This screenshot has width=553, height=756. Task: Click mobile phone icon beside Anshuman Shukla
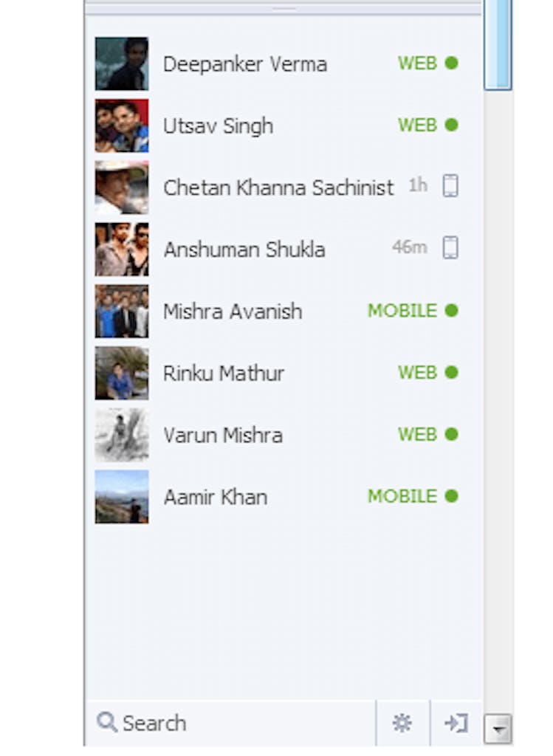click(x=450, y=248)
